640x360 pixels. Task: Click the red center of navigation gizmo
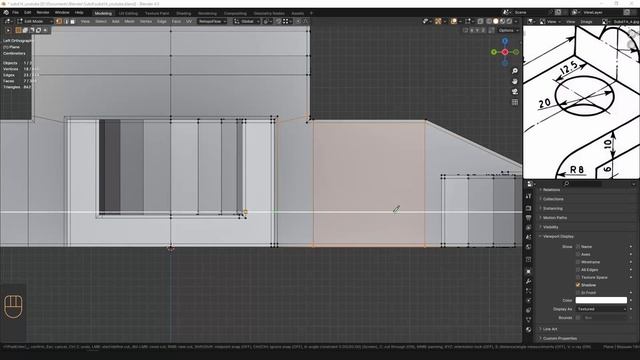505,52
